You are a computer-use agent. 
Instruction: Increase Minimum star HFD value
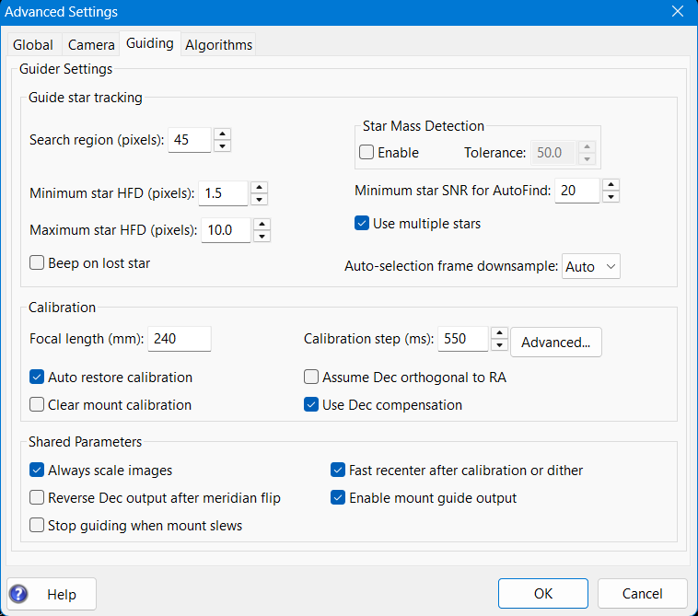259,188
